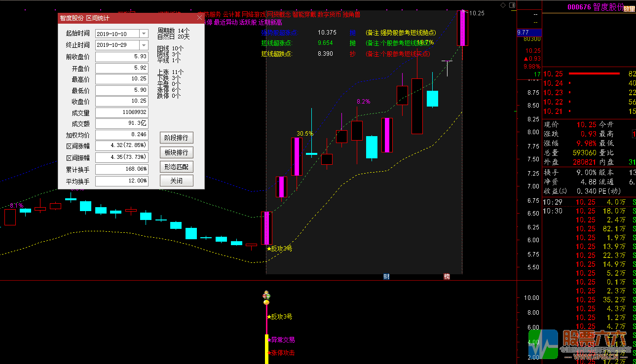The width and height of the screenshot is (636, 364).
Task: Click the sell order row at 10.21
Action: point(589,111)
